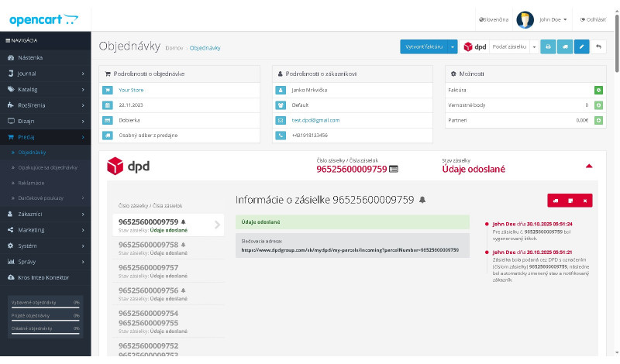
Task: Click Objednávky breadcrumb link
Action: 205,48
